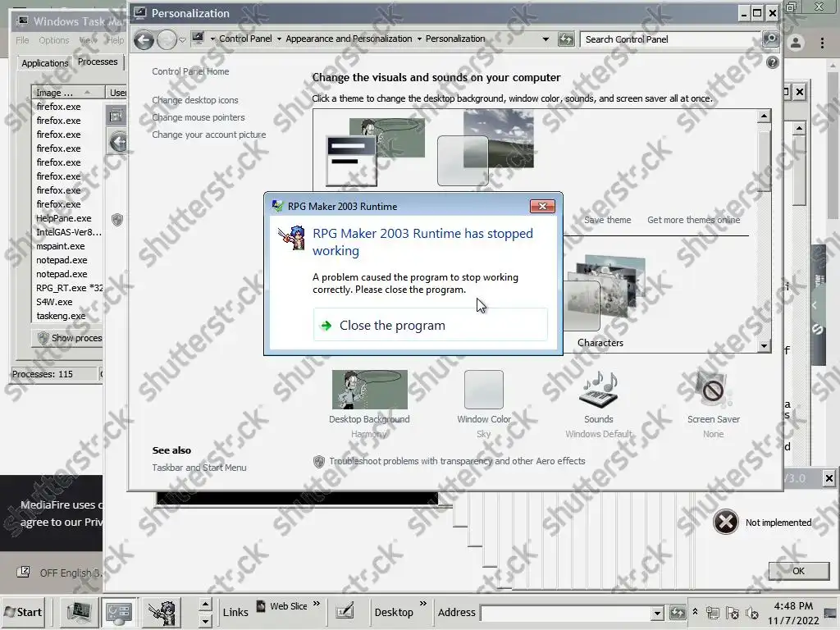Close the RPG Maker 2003 Runtime dialog
Viewport: 840px width, 630px height.
point(542,206)
